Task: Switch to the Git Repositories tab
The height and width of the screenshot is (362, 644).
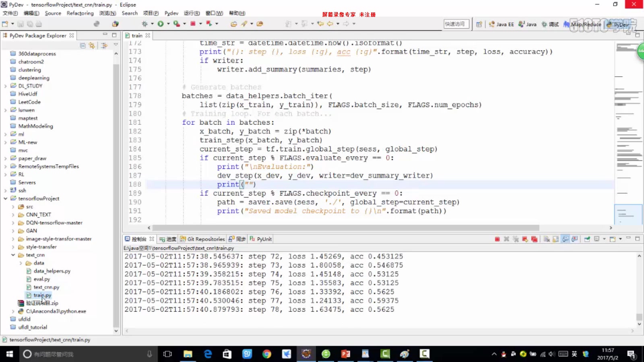Action: (202, 239)
